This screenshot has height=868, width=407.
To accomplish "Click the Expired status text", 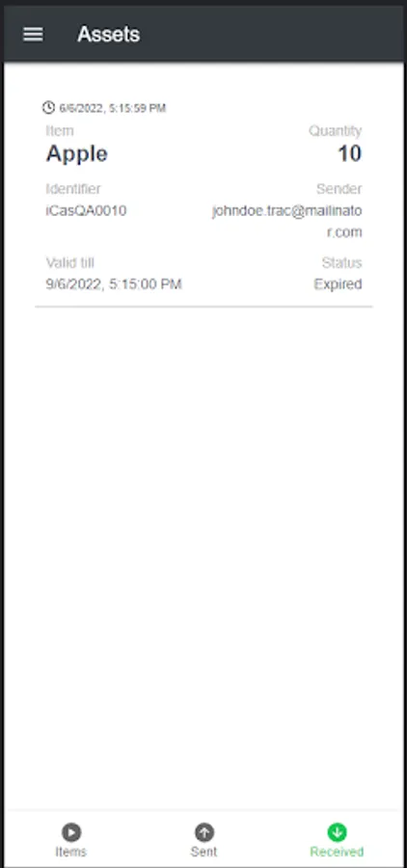I will tap(338, 285).
